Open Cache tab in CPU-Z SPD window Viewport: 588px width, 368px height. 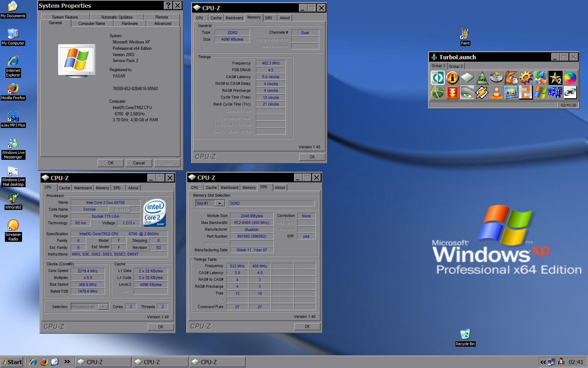point(211,188)
